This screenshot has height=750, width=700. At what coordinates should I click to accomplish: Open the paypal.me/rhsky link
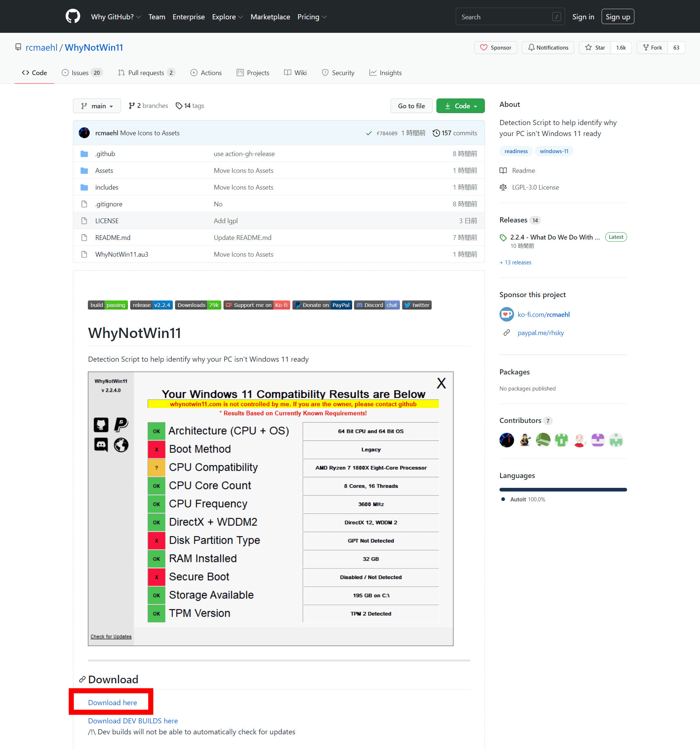pos(540,333)
